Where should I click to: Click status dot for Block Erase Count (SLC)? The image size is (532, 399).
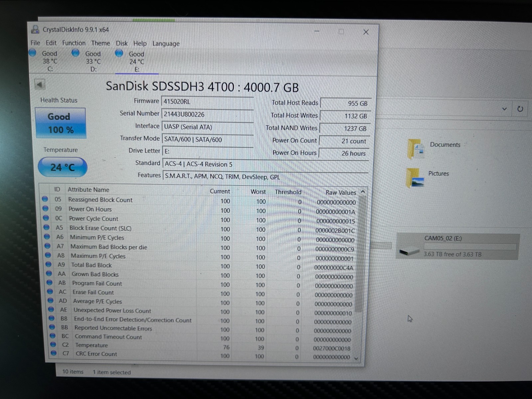[47, 227]
